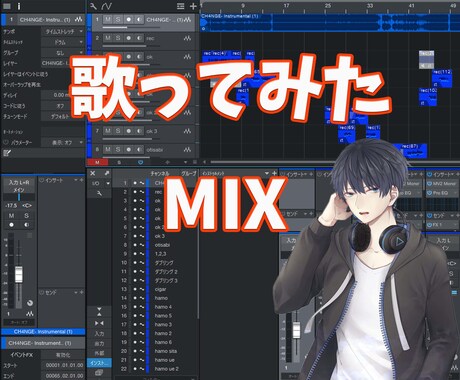The height and width of the screenshot is (380, 460).
Task: Open the テンポ タイムストレッチ dropdown
Action: [x=63, y=31]
